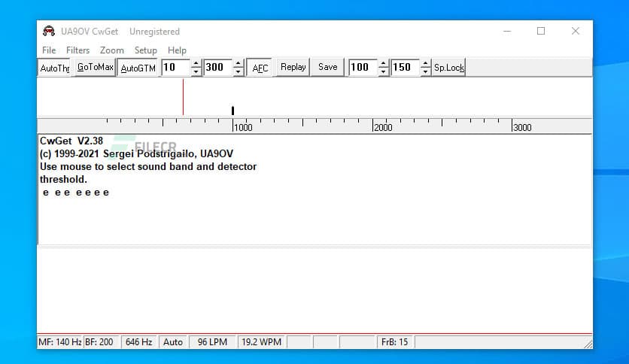This screenshot has width=629, height=364.
Task: Open the Setup menu
Action: pyautogui.click(x=146, y=50)
